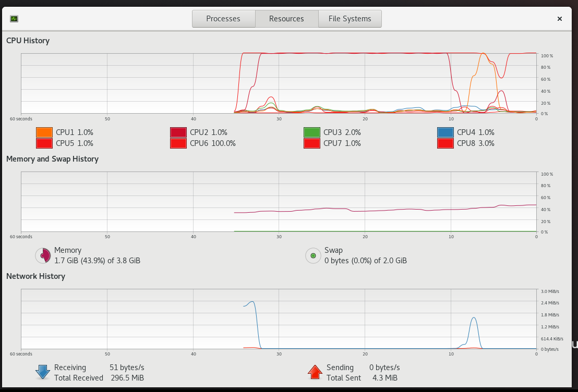
Task: Change the CPU1 orange color swatch
Action: click(44, 132)
